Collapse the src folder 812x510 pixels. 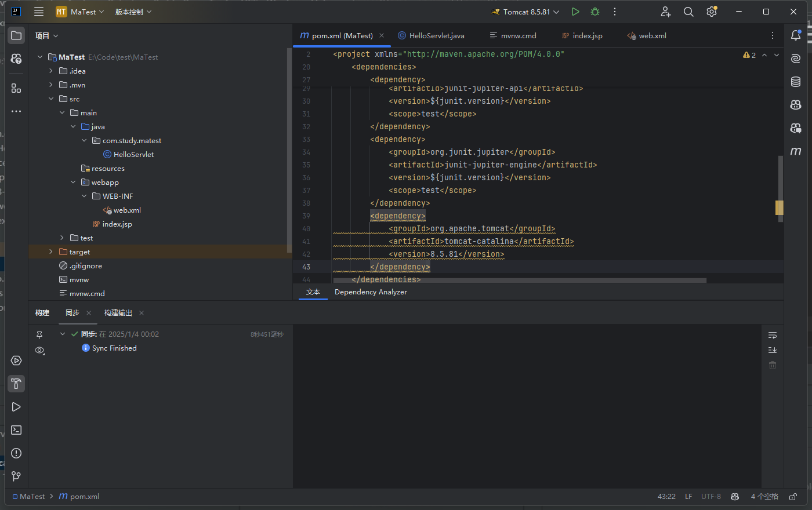pos(51,99)
